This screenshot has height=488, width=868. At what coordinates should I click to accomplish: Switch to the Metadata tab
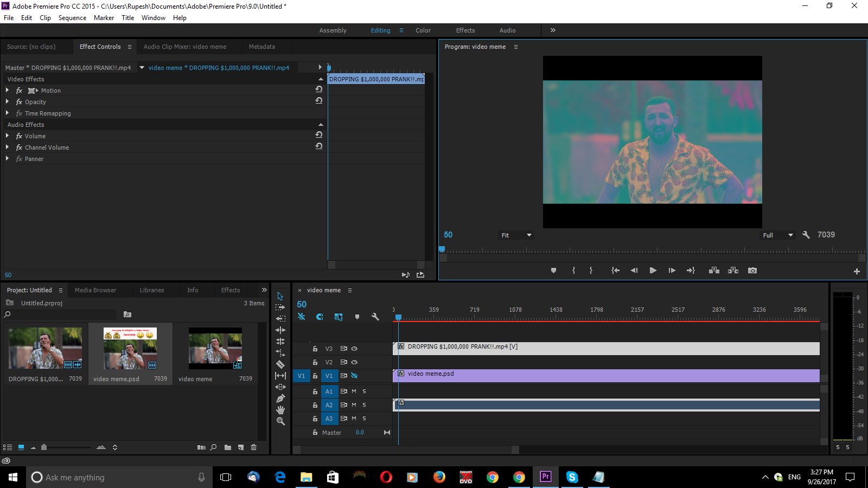point(261,47)
